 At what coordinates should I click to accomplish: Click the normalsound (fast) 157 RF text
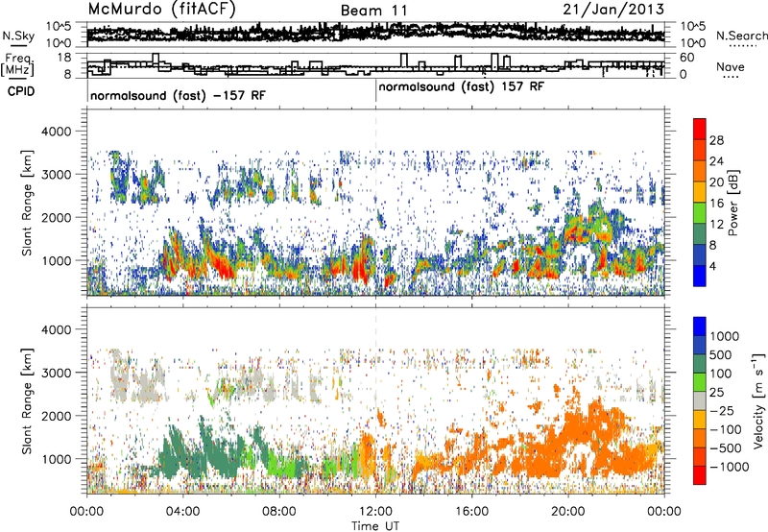pos(461,86)
